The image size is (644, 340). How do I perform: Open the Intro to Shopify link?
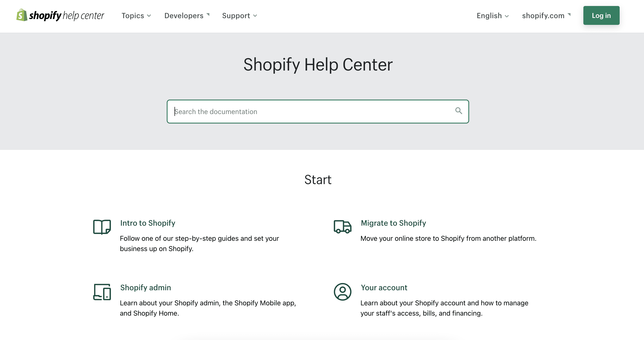148,223
